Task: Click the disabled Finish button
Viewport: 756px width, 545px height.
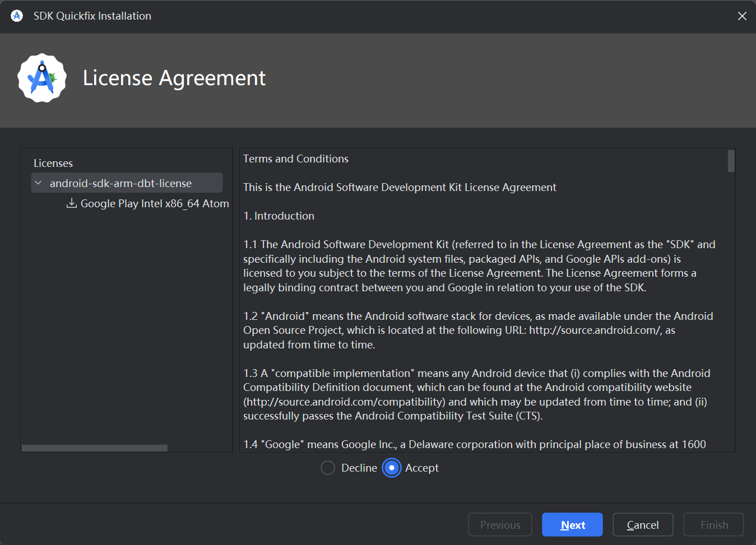Action: pyautogui.click(x=714, y=525)
